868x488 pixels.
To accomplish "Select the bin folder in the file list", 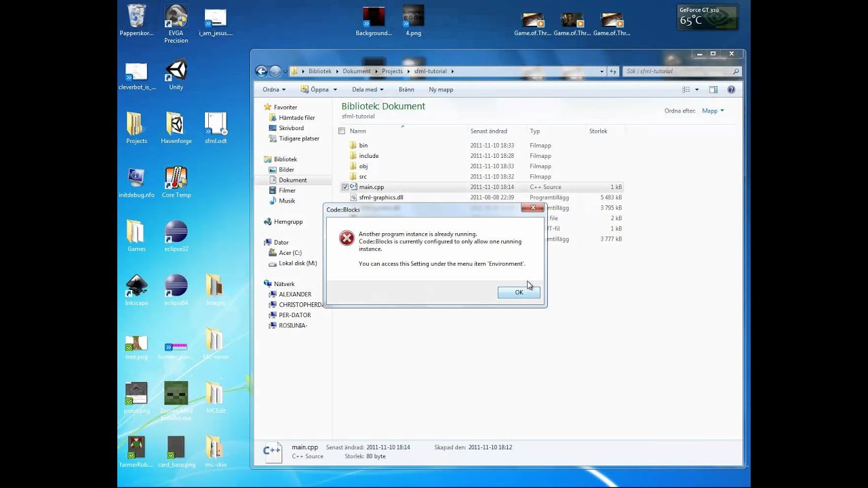I will pos(363,146).
